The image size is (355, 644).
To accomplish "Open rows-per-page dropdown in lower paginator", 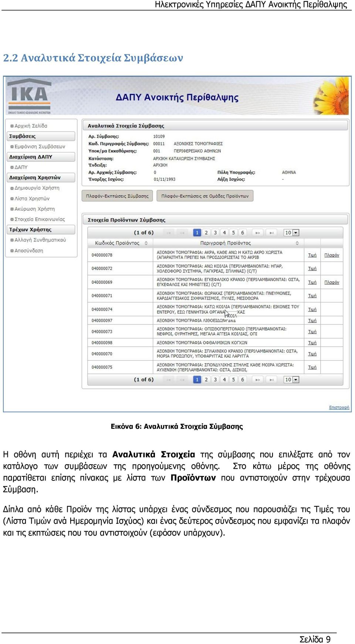I will 291,380.
